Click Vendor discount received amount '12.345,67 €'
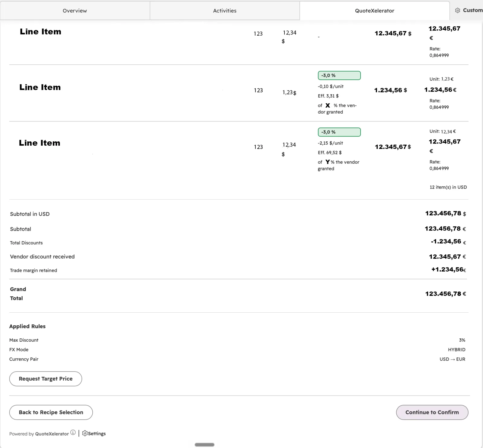The image size is (483, 448). click(x=447, y=257)
